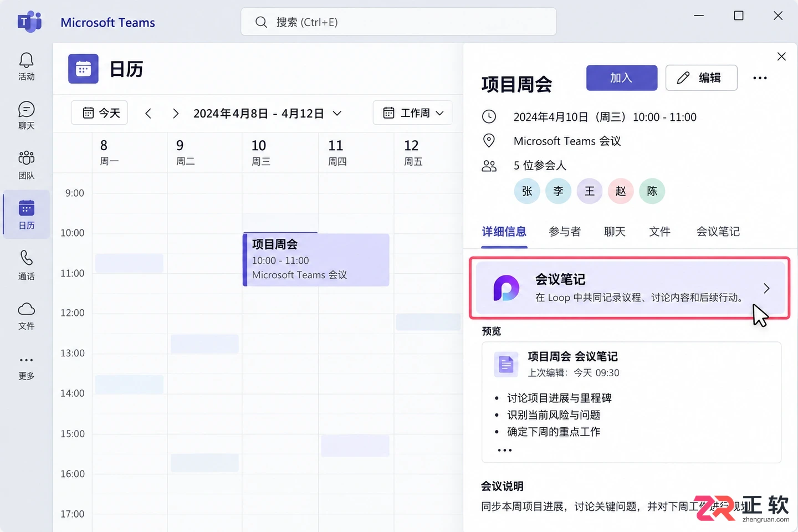
Task: Click the 项目周会 会议笔记 document icon
Action: pos(506,364)
